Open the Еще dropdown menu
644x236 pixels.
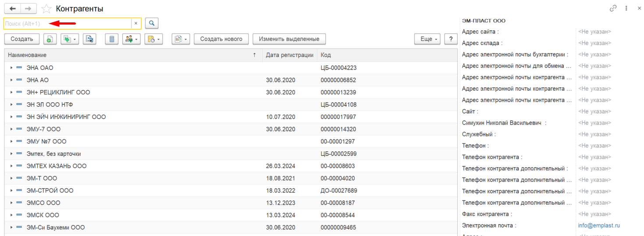pos(427,39)
